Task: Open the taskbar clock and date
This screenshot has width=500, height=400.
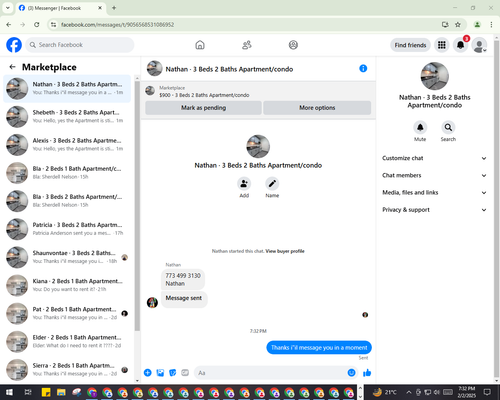Action: click(x=467, y=392)
